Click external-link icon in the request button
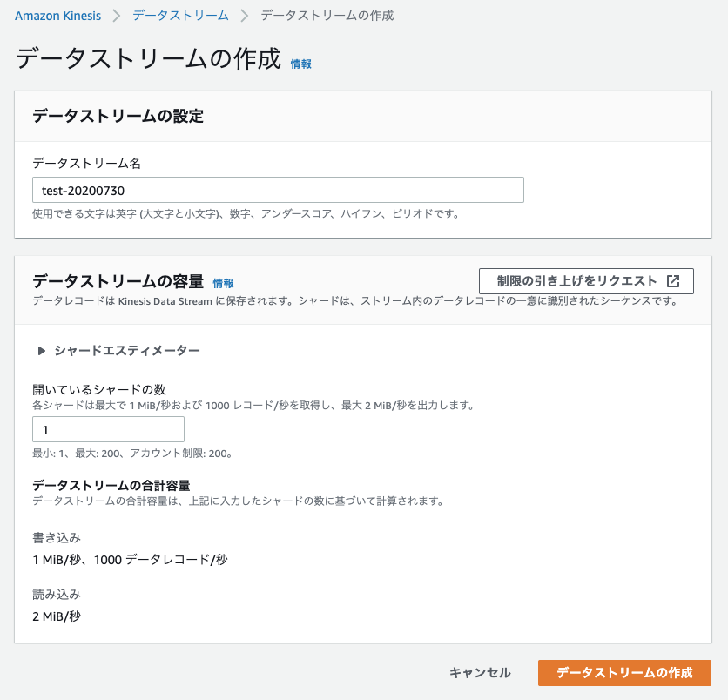This screenshot has height=700, width=728. click(673, 281)
